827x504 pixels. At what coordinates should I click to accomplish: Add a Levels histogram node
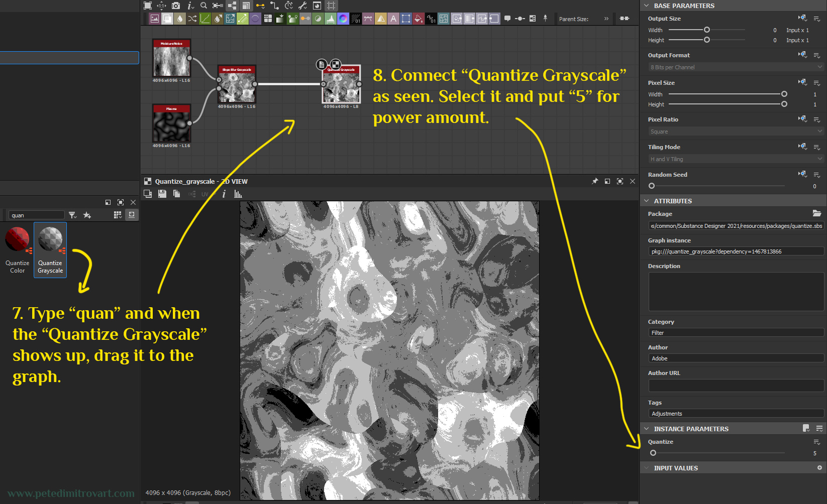331,19
